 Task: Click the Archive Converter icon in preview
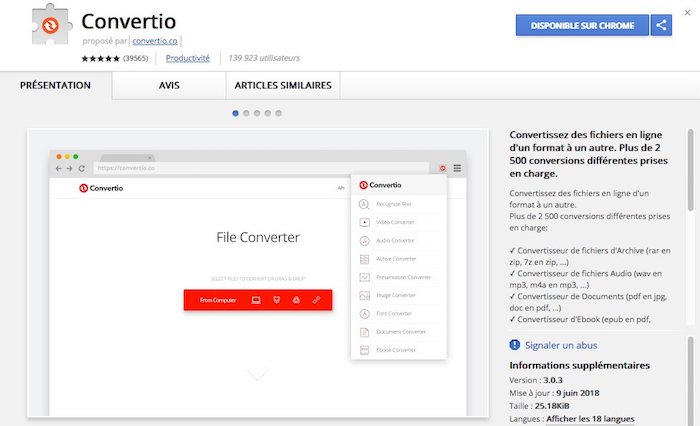coord(364,259)
